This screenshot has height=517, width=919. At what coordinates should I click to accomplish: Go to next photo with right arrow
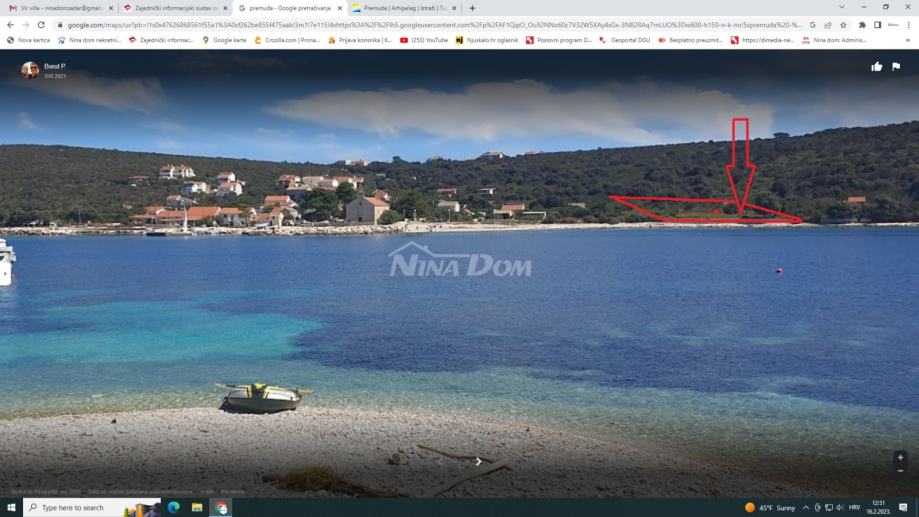[478, 462]
